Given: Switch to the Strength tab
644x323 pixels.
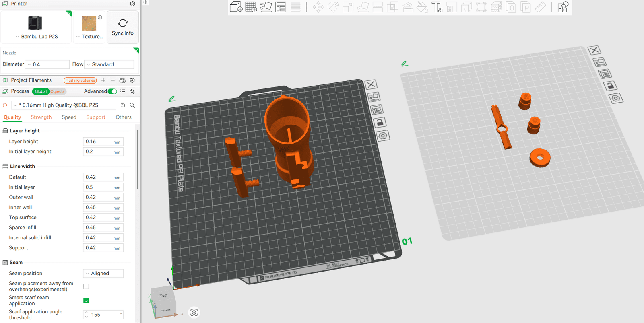Looking at the screenshot, I should 41,117.
